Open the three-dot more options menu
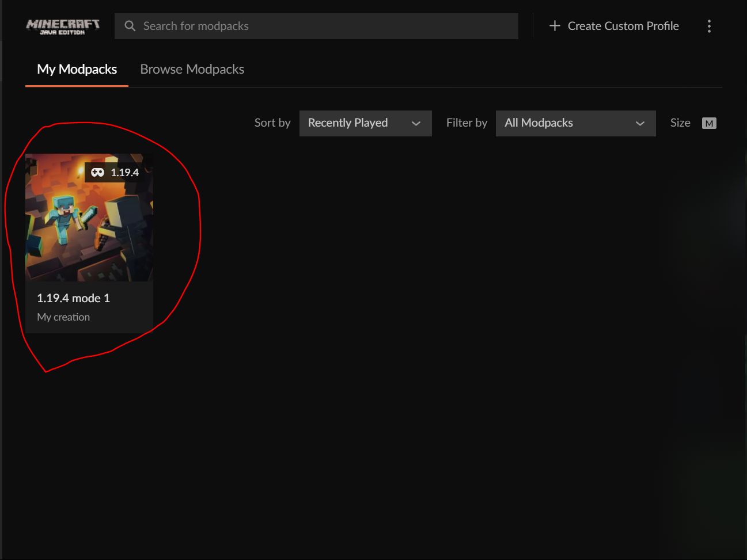Image resolution: width=747 pixels, height=560 pixels. [709, 26]
